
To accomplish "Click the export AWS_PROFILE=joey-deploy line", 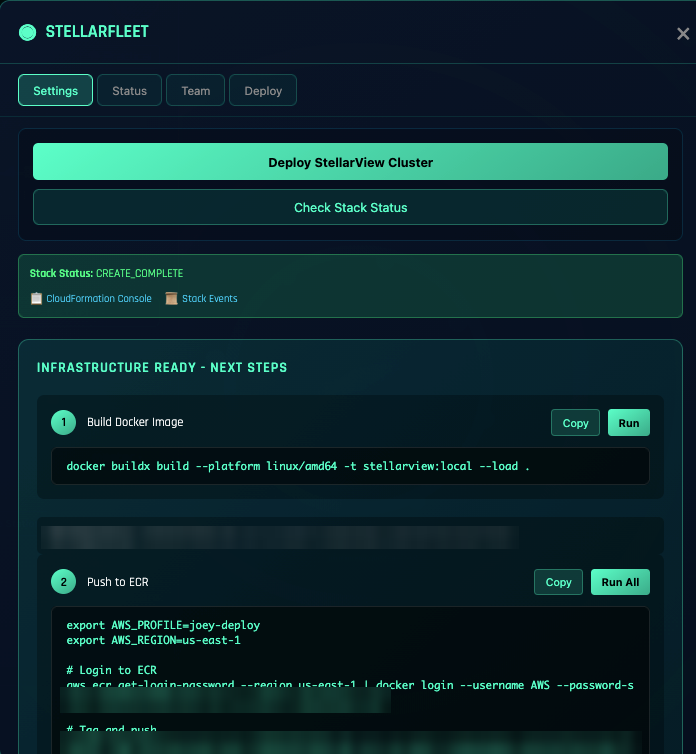I will coord(163,625).
